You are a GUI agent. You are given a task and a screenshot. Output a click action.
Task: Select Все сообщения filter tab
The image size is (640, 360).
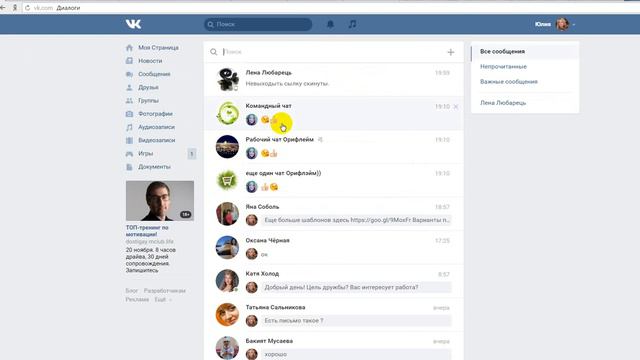click(525, 52)
